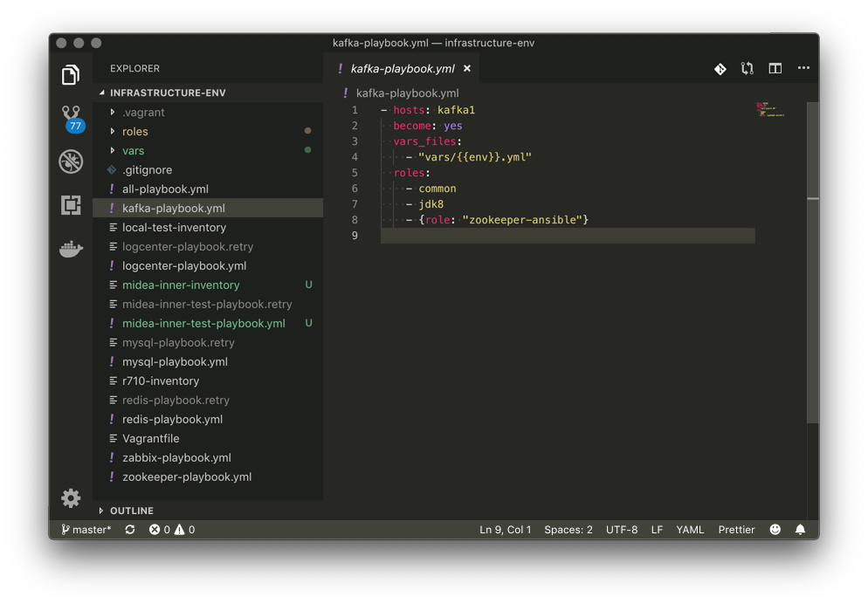Expand the vars folder
Screen dimensions: 868x604
pos(133,151)
